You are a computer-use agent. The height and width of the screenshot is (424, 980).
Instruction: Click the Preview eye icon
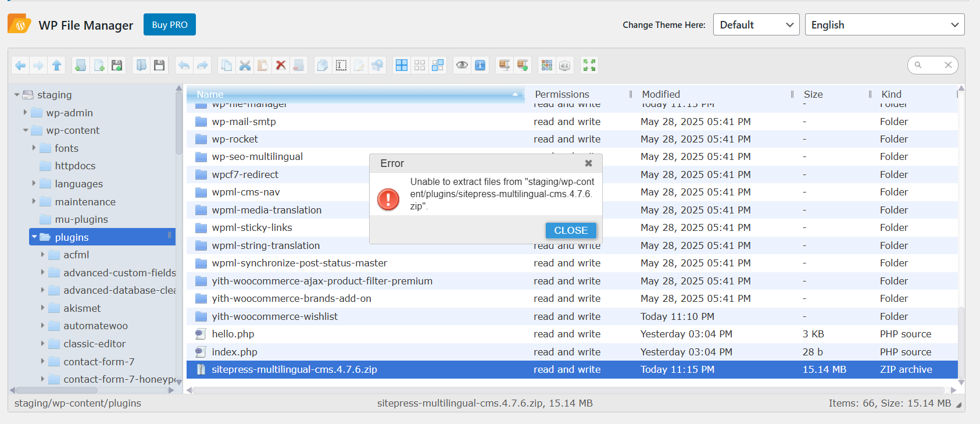tap(462, 65)
